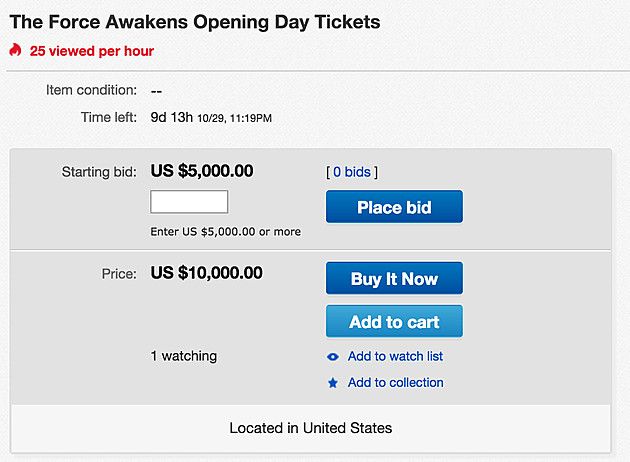
Task: Open the 0 bids link
Action: pos(352,172)
